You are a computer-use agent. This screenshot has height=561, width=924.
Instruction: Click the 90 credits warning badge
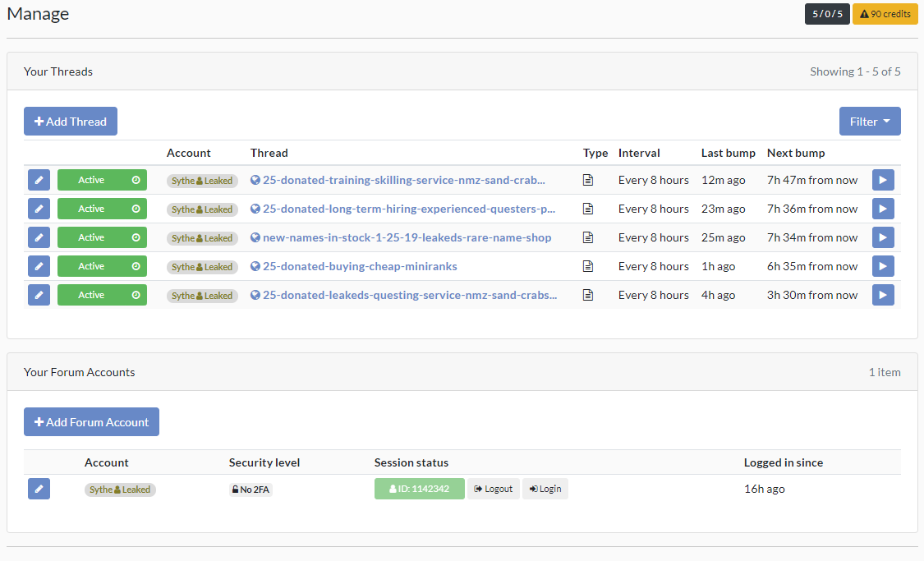point(885,14)
